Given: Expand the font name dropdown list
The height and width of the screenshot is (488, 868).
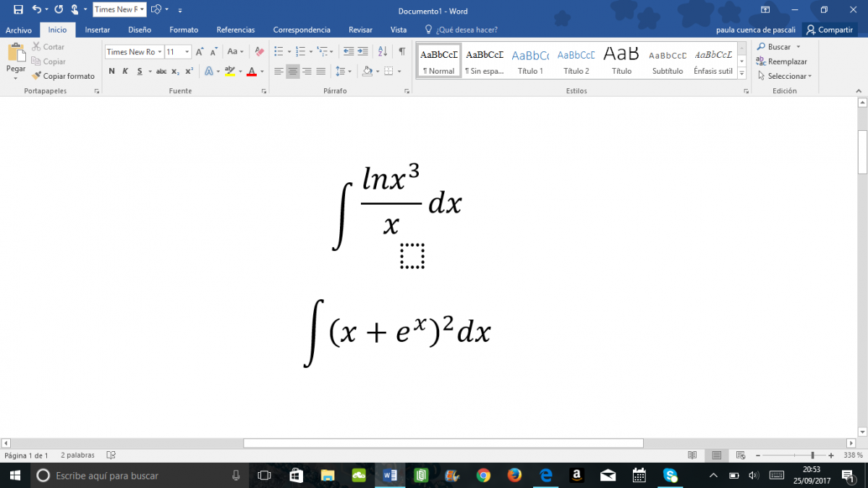Looking at the screenshot, I should (160, 52).
